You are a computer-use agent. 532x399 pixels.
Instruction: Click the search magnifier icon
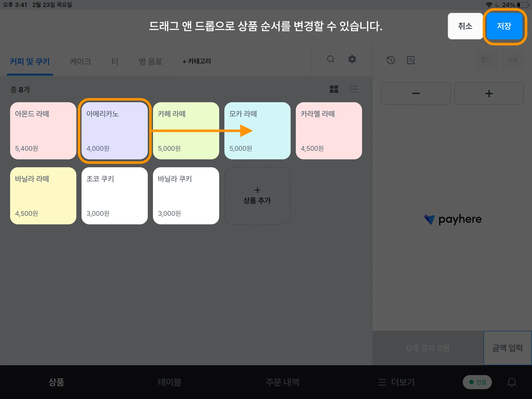click(331, 59)
